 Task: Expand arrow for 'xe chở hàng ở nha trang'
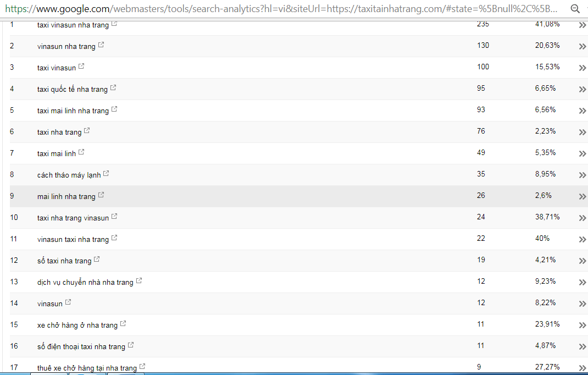click(582, 325)
